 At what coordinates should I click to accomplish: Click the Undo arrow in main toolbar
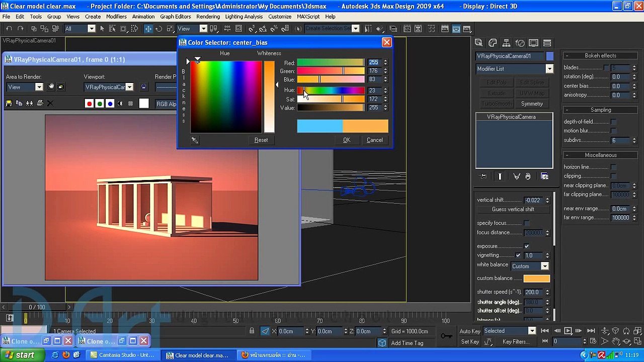click(x=9, y=29)
